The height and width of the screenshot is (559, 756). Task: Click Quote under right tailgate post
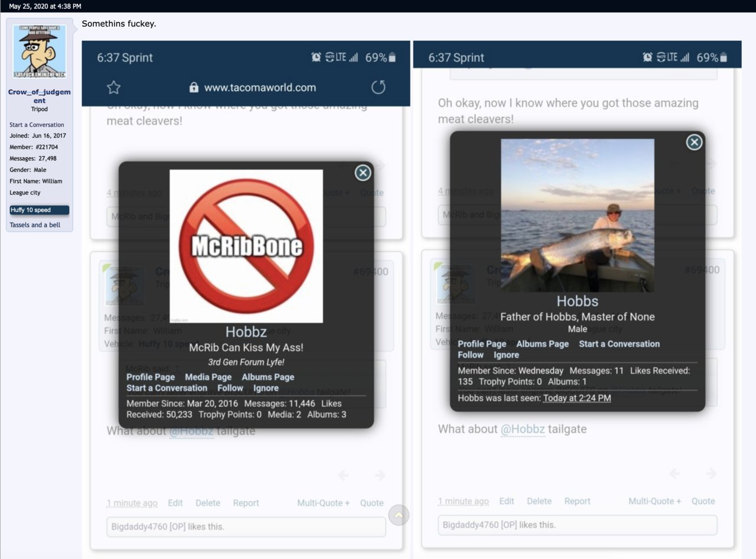[x=703, y=501]
